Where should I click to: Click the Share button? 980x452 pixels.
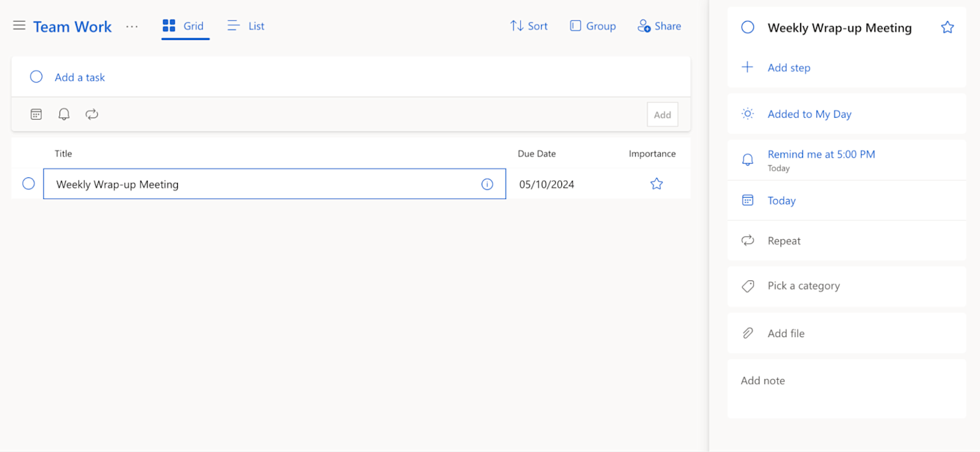pyautogui.click(x=659, y=26)
